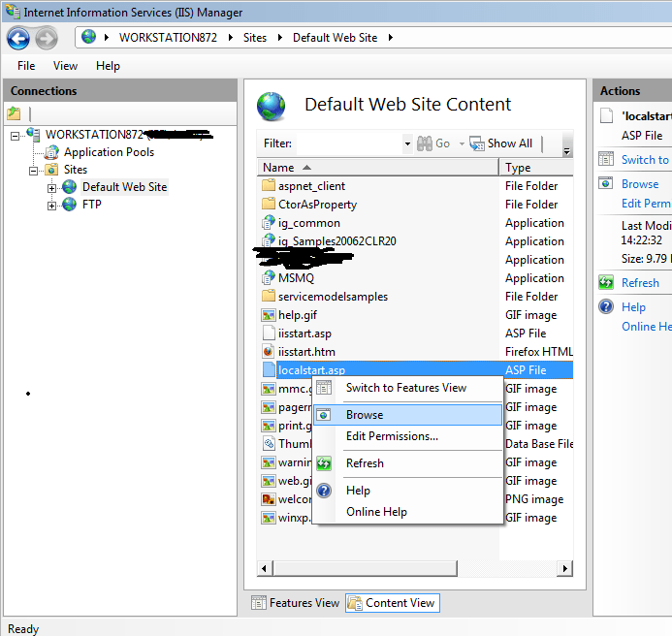
Task: Click the Thumbs database file icon
Action: (x=269, y=443)
